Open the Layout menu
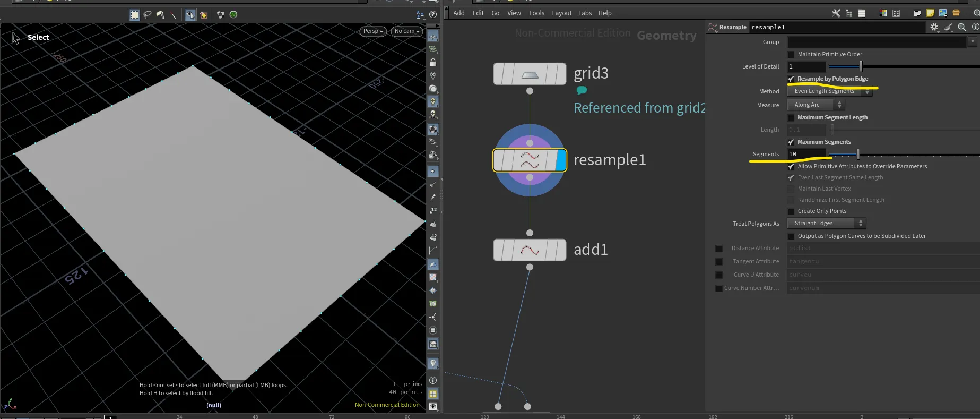 562,13
